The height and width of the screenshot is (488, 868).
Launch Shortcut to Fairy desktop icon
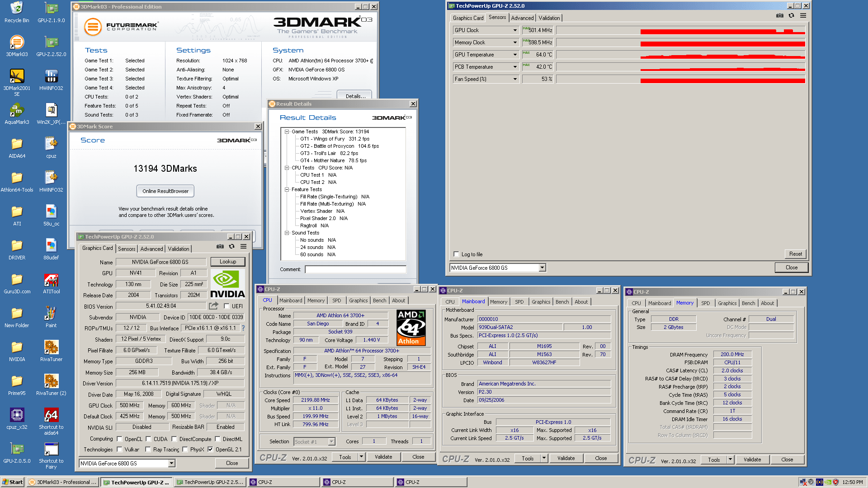coord(51,455)
